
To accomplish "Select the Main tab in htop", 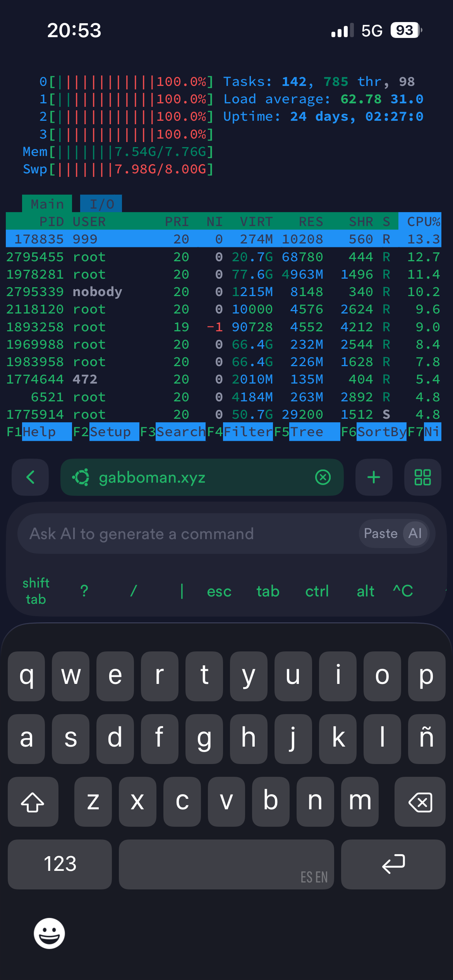I will 47,204.
